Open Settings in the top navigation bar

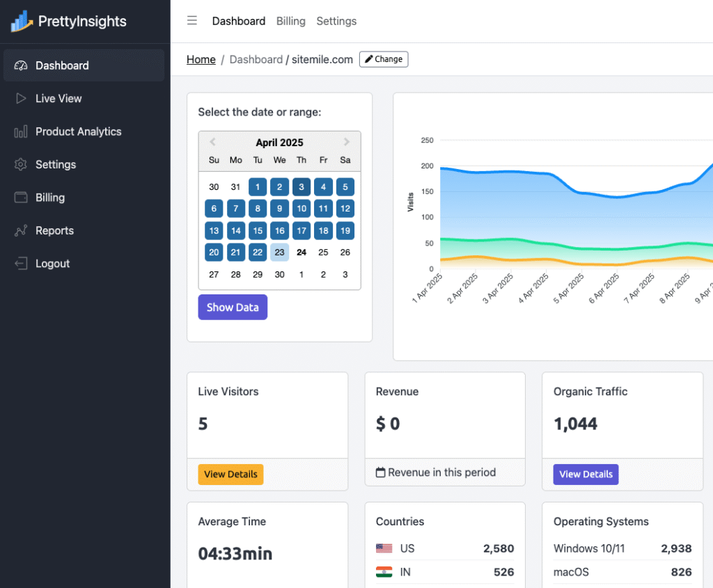click(x=336, y=21)
